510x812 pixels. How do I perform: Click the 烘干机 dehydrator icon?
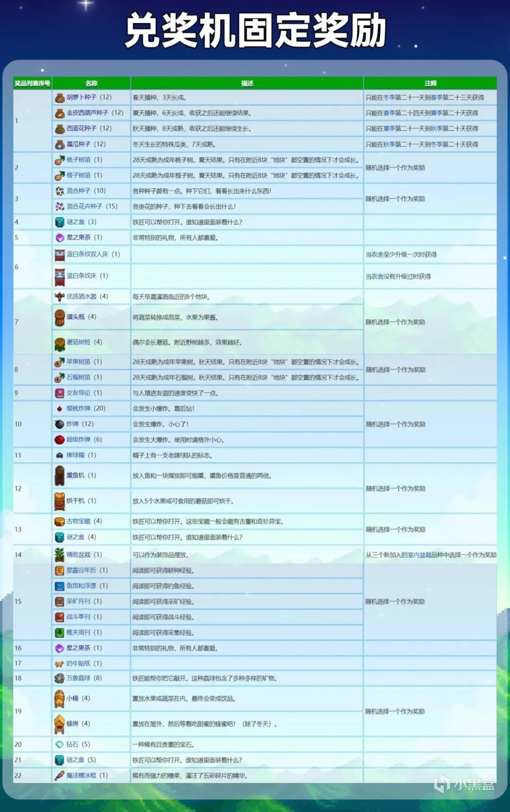point(59,501)
